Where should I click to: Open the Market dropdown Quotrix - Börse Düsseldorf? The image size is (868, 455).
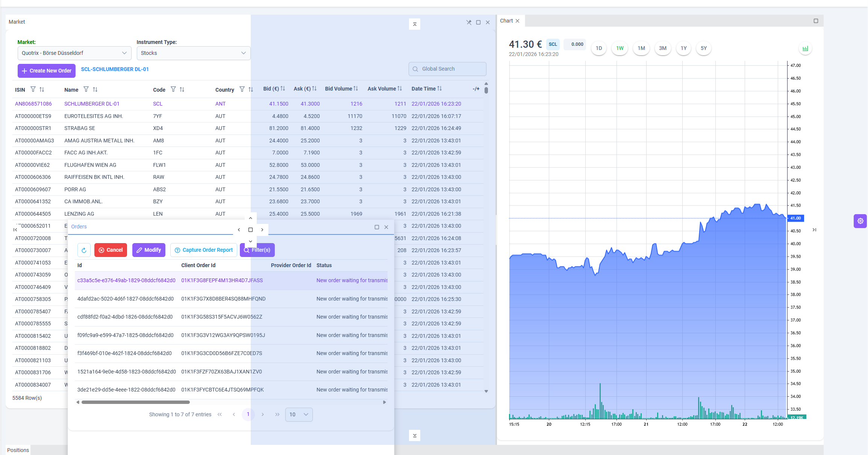pos(74,53)
